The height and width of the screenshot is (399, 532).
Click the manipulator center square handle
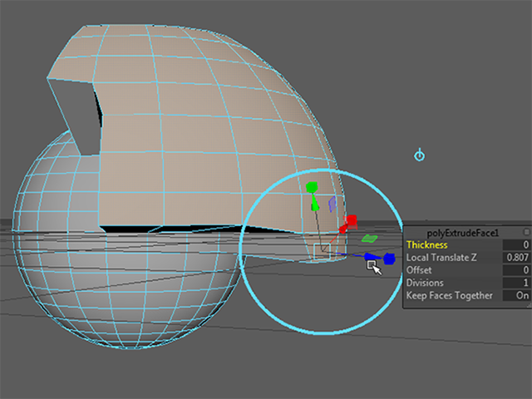[x=322, y=251]
